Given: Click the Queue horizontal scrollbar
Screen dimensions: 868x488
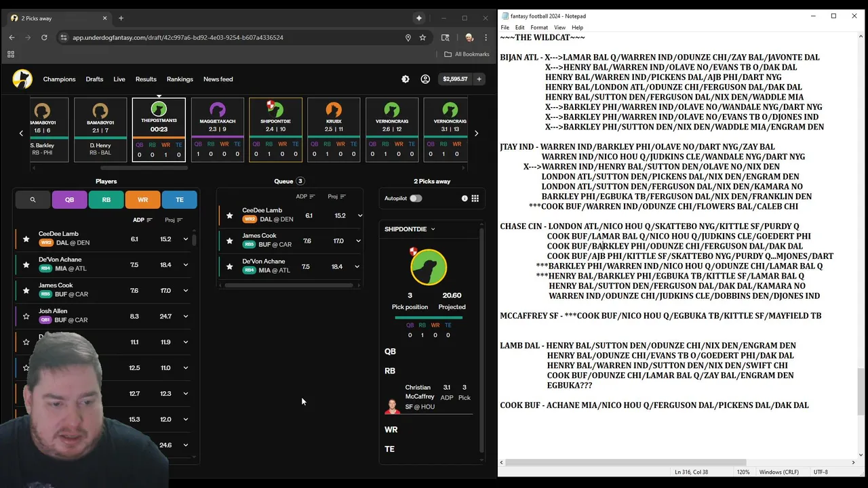Looking at the screenshot, I should point(289,285).
